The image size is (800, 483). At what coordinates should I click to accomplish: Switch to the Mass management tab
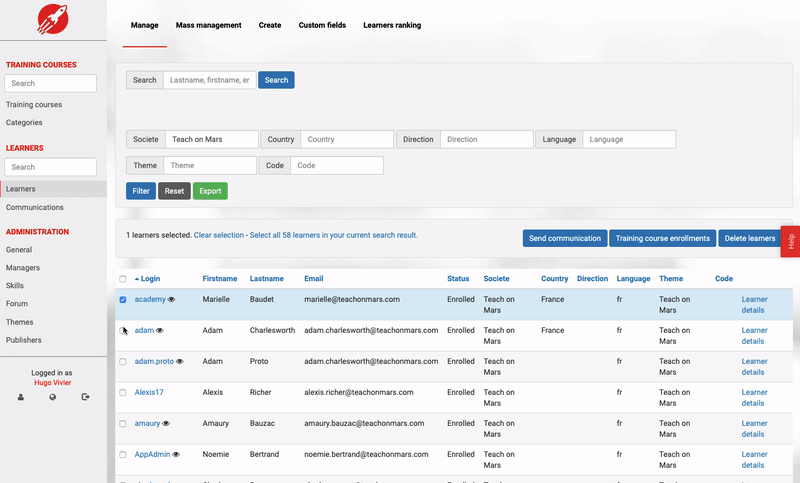coord(209,25)
